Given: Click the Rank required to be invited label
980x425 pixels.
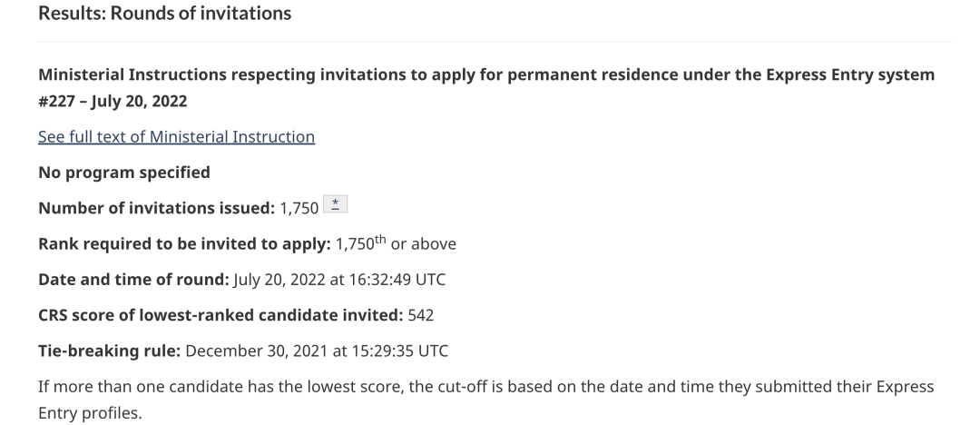Looking at the screenshot, I should click(x=184, y=243).
